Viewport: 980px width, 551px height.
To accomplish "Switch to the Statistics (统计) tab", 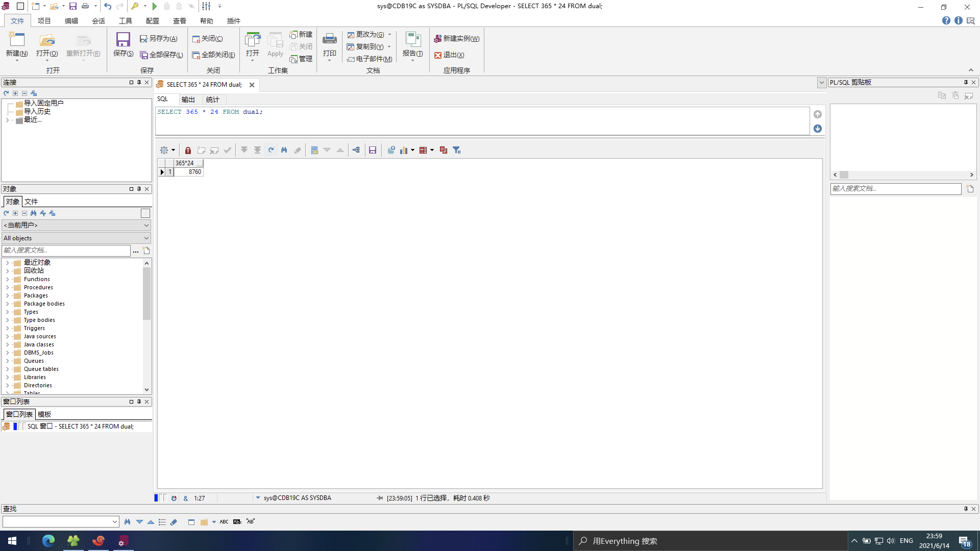I will pos(212,99).
